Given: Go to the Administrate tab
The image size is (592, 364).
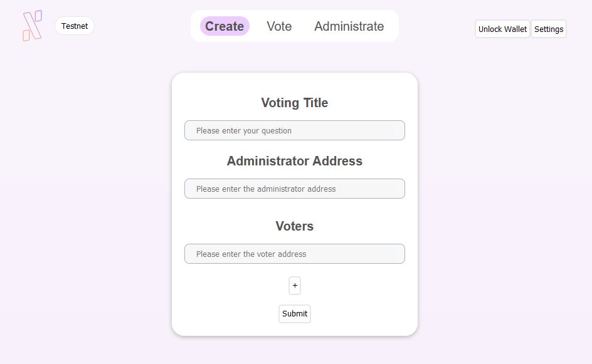Looking at the screenshot, I should tap(349, 26).
